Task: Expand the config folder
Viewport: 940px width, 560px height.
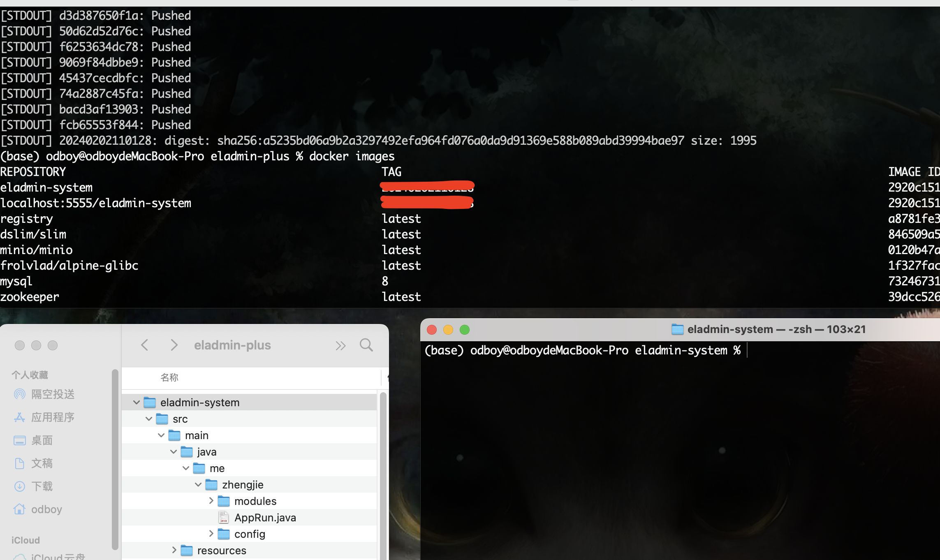Action: point(211,533)
